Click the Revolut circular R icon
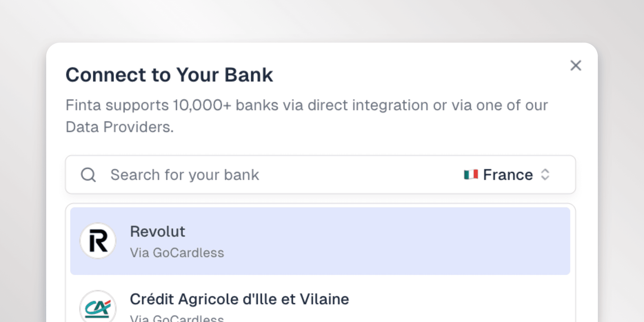Viewport: 644px width, 322px height. pos(98,241)
